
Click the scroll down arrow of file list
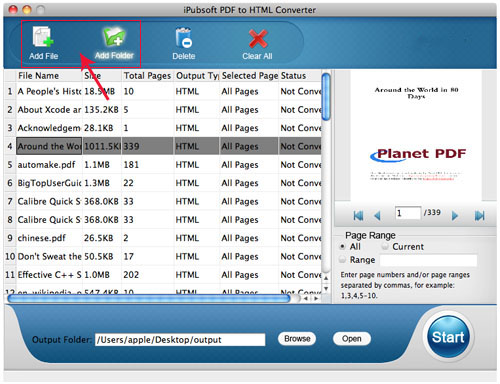coord(326,288)
